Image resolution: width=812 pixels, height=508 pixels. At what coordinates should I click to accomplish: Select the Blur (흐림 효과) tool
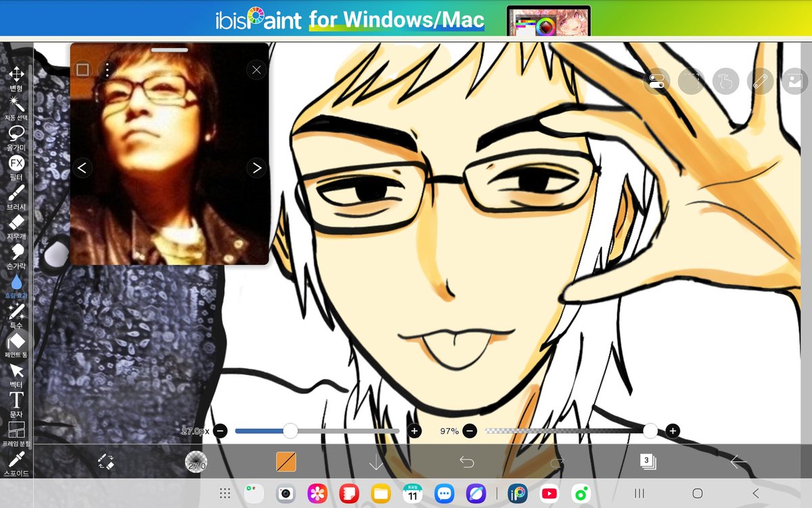(x=16, y=285)
